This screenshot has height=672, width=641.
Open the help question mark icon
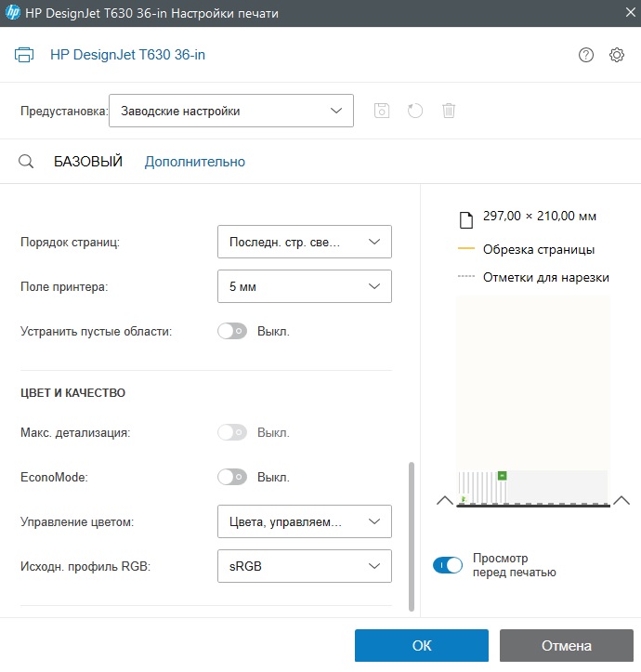tap(585, 55)
